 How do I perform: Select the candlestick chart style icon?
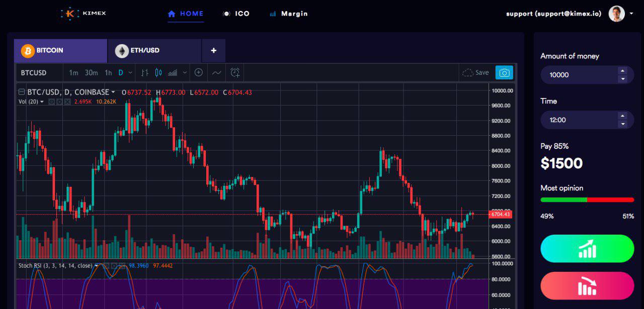pos(158,73)
